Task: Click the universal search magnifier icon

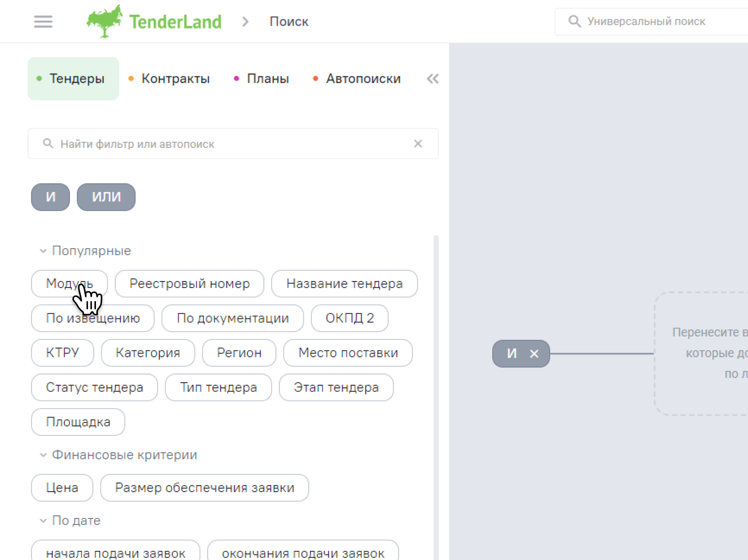Action: (575, 21)
